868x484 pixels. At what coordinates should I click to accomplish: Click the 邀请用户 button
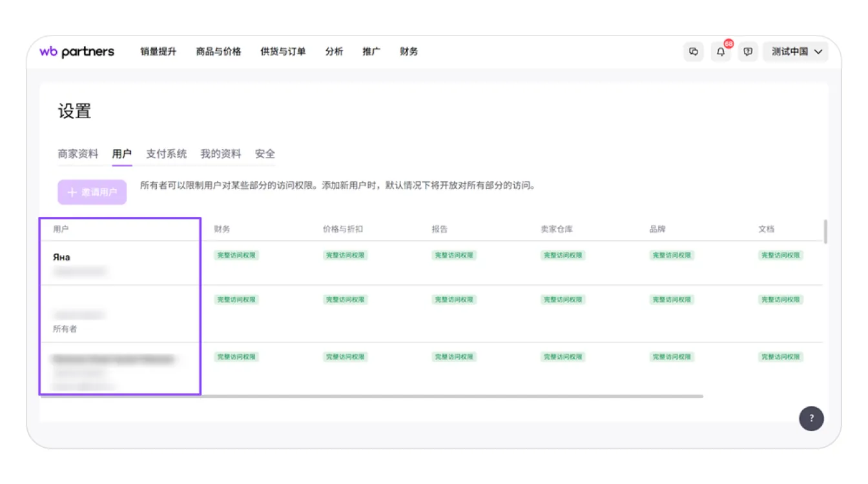(92, 192)
